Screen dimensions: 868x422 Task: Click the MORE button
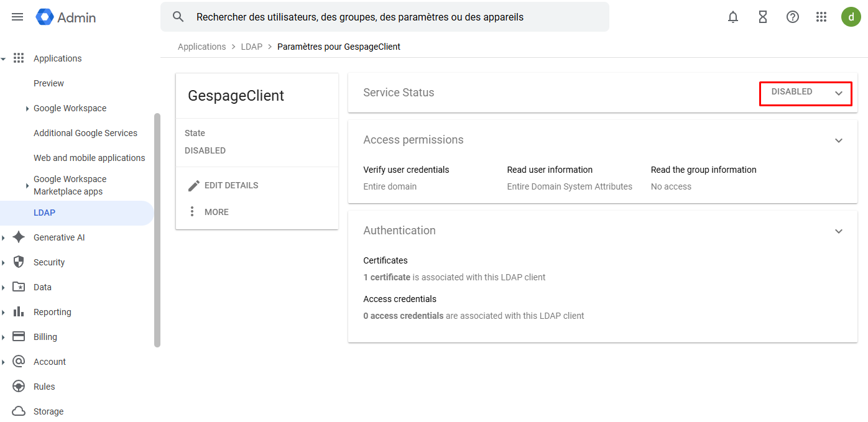[x=208, y=212]
